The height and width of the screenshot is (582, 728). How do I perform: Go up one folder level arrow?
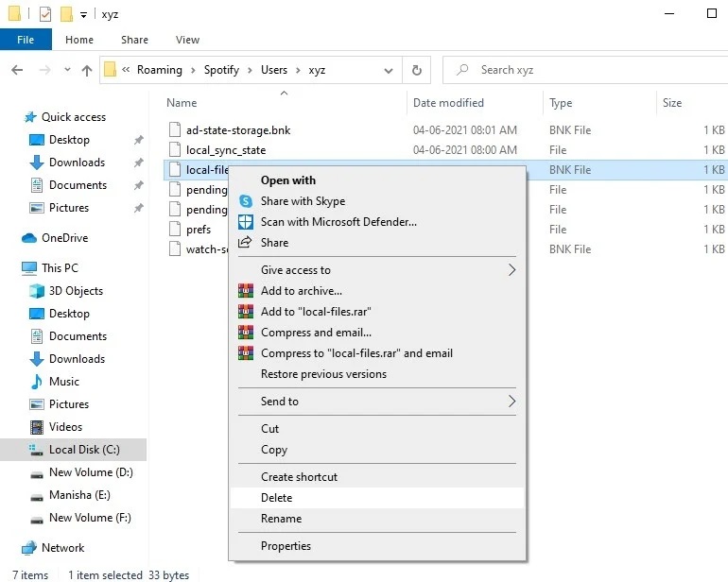87,70
